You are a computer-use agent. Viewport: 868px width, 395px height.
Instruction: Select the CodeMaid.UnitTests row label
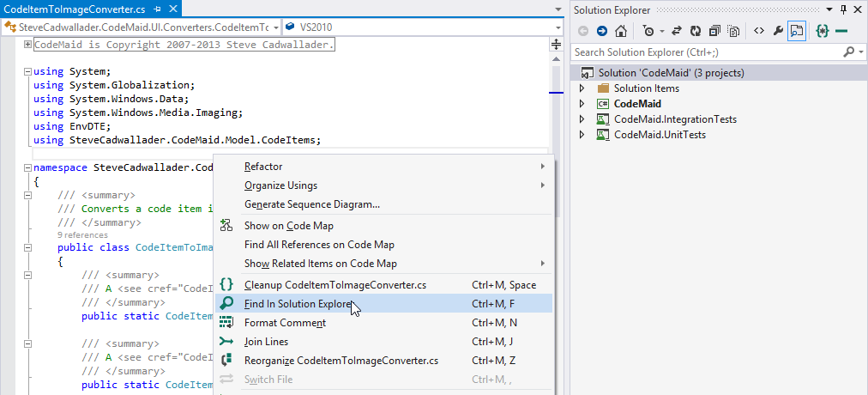[660, 135]
